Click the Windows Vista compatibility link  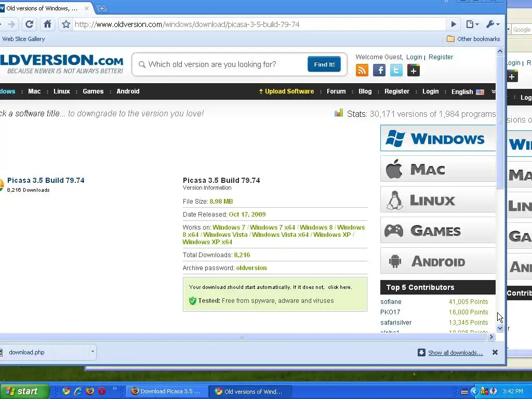click(x=225, y=235)
